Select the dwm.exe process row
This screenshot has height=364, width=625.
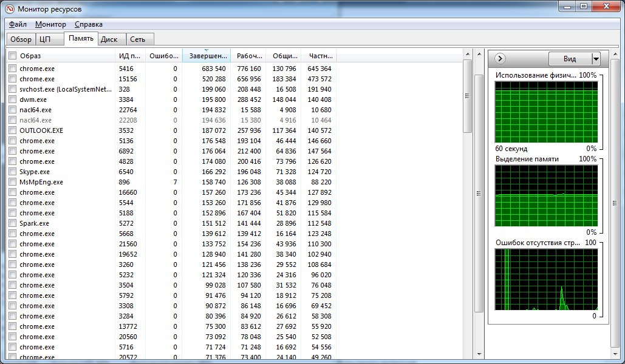(172, 99)
